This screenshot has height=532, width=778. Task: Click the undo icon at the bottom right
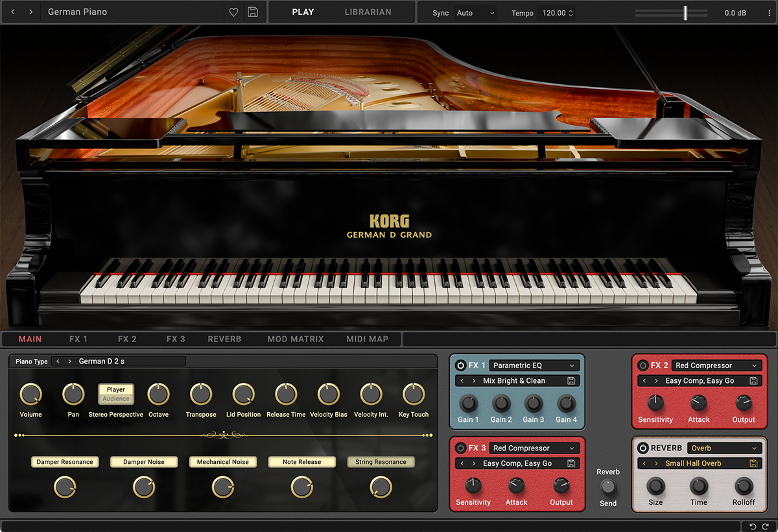(x=754, y=527)
